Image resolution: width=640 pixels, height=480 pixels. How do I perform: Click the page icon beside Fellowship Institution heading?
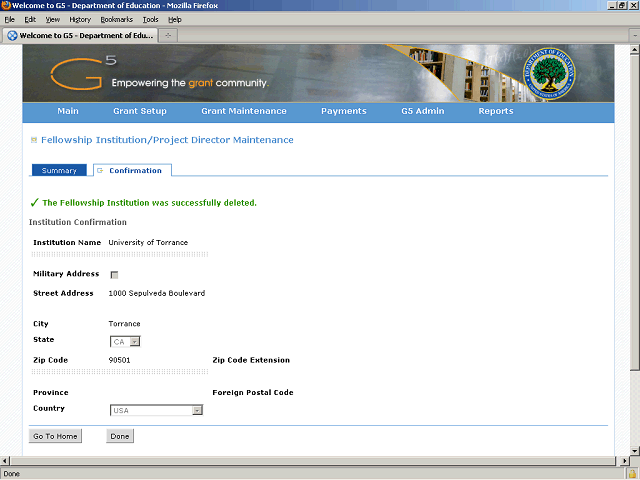click(x=34, y=140)
